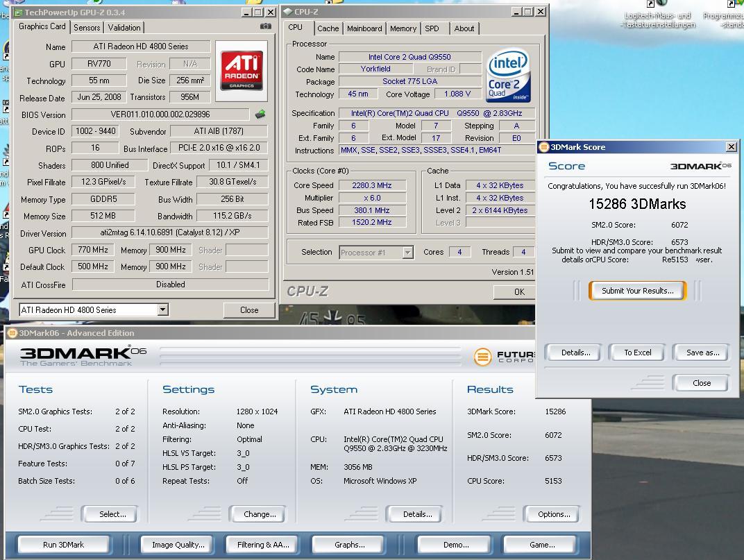
Task: Click the Memory Type GDDR5 field
Action: click(x=103, y=199)
